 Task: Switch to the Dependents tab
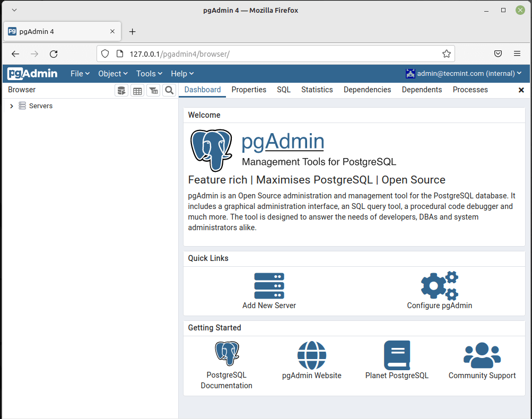click(x=422, y=90)
